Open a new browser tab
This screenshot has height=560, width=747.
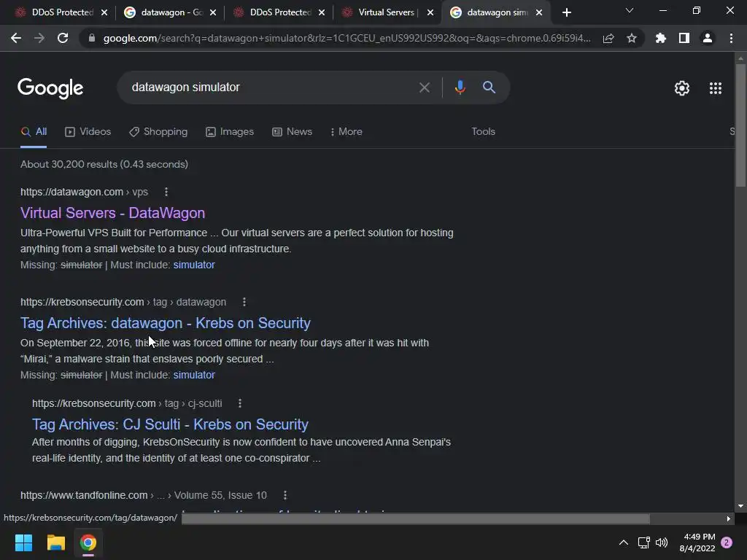click(566, 12)
